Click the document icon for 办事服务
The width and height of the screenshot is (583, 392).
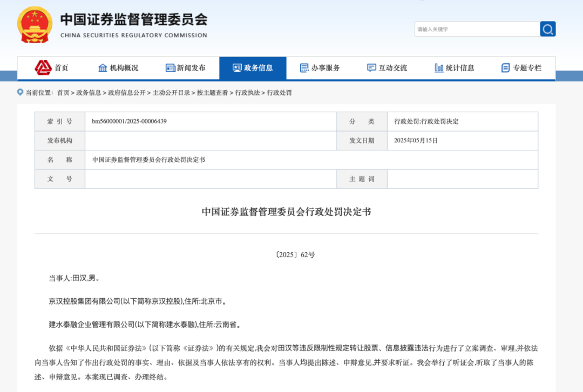point(304,68)
